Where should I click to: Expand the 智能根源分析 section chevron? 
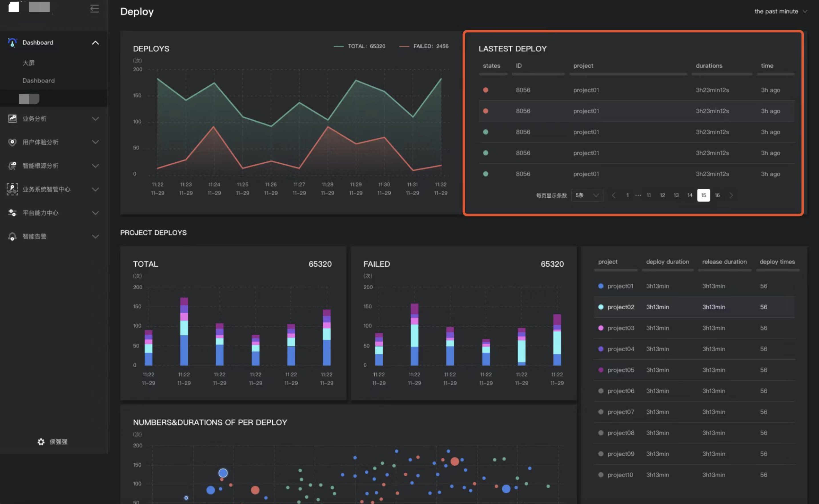click(x=95, y=166)
